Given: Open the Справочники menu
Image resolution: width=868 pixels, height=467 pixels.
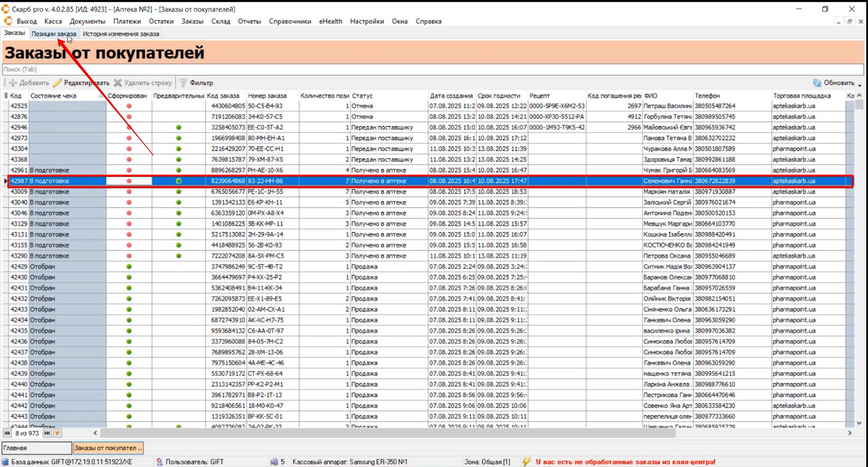Looking at the screenshot, I should (290, 21).
